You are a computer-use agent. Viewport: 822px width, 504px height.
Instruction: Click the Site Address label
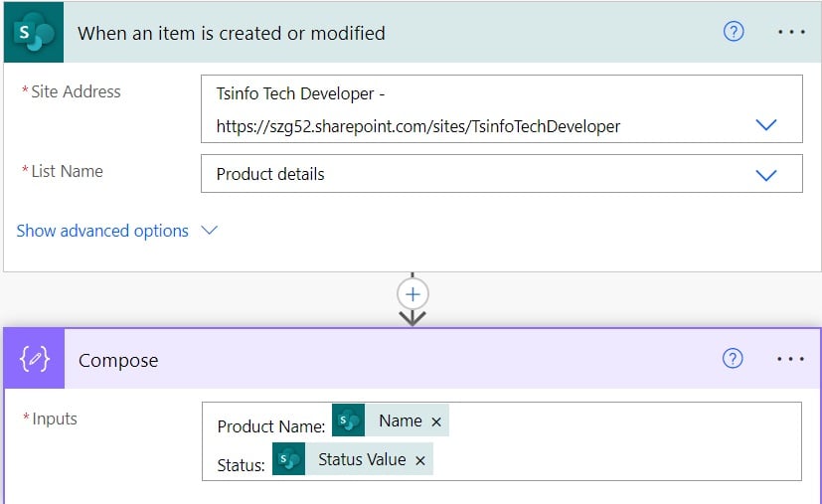pyautogui.click(x=76, y=91)
